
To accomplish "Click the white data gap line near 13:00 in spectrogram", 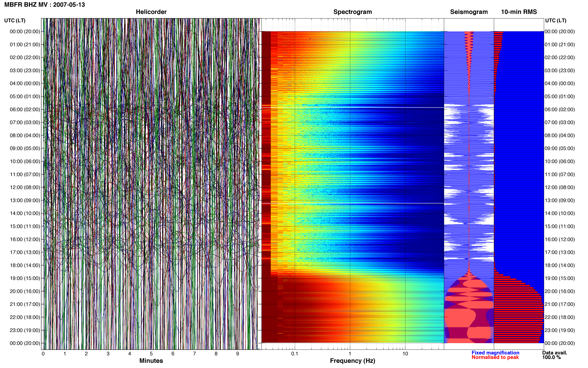I will pyautogui.click(x=353, y=203).
